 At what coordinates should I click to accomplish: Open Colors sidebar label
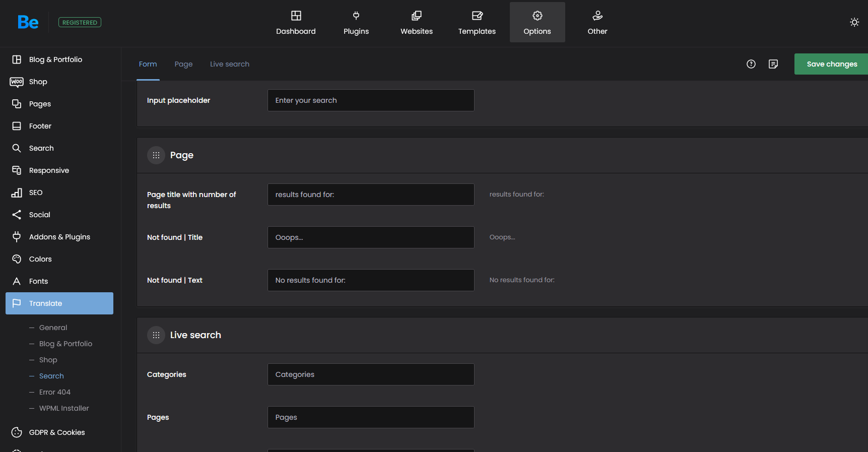(x=40, y=259)
